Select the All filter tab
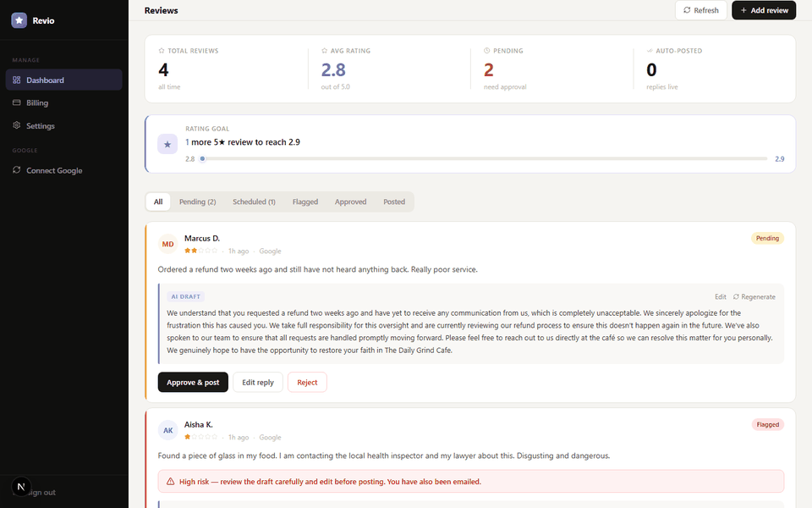Viewport: 812px width, 508px height. pos(158,202)
